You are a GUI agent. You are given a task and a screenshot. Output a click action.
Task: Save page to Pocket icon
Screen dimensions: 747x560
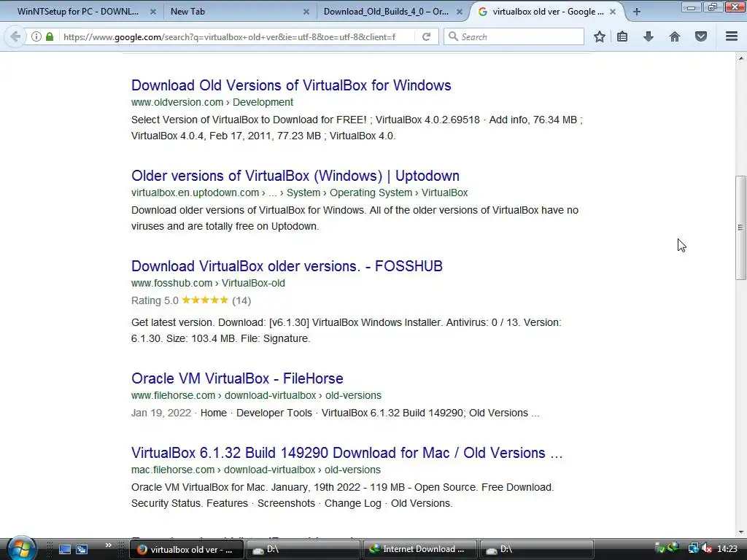[x=701, y=36]
